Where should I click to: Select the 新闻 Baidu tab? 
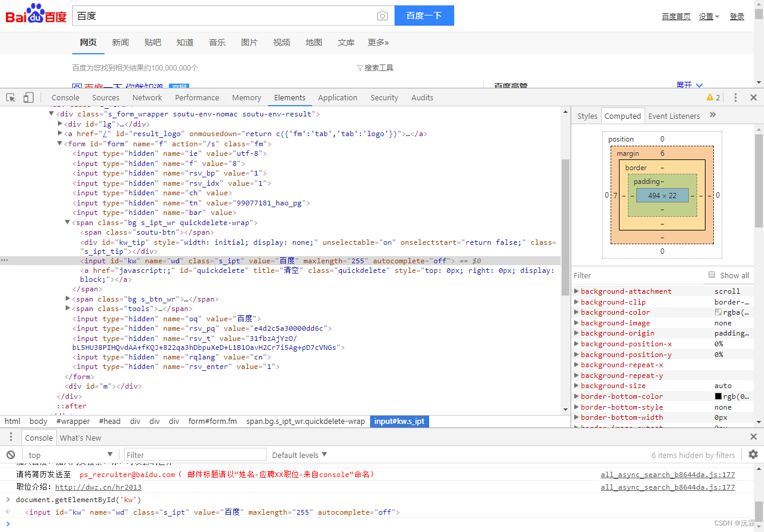point(121,42)
